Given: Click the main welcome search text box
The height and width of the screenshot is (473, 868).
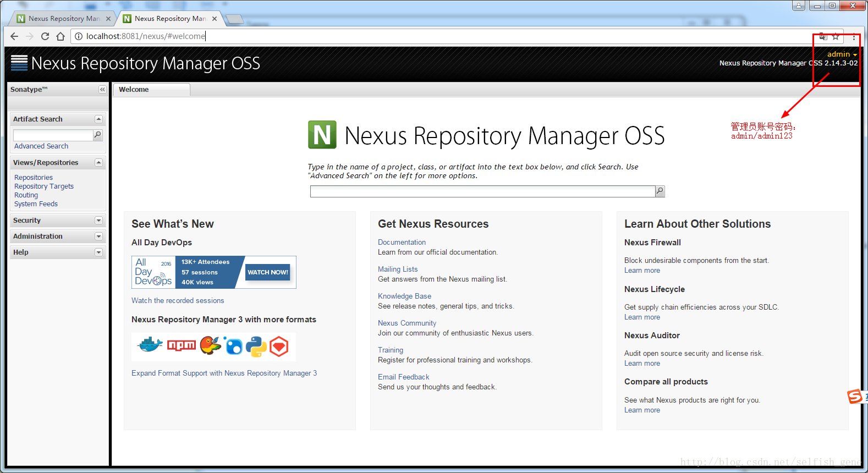Looking at the screenshot, I should [x=482, y=191].
